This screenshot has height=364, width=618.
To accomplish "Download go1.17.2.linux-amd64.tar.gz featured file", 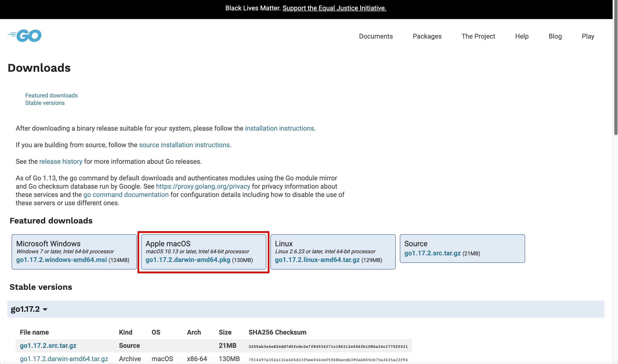I will tap(317, 260).
